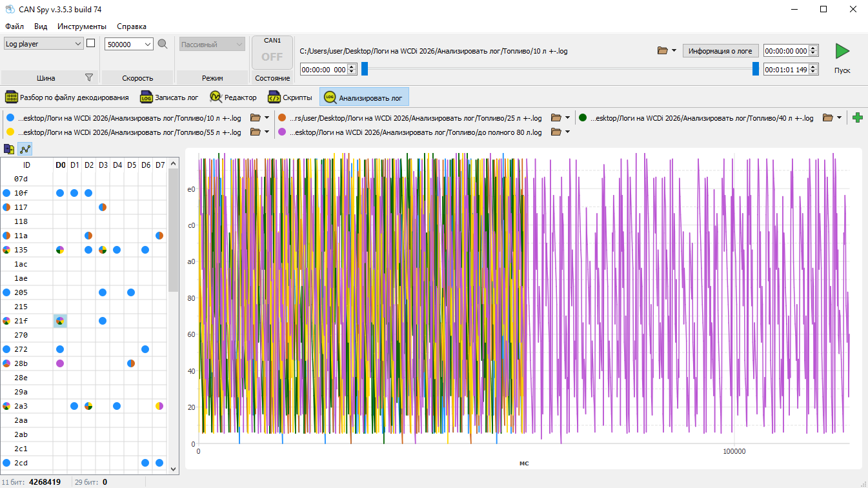Select the Анализировать лог button

pyautogui.click(x=364, y=97)
